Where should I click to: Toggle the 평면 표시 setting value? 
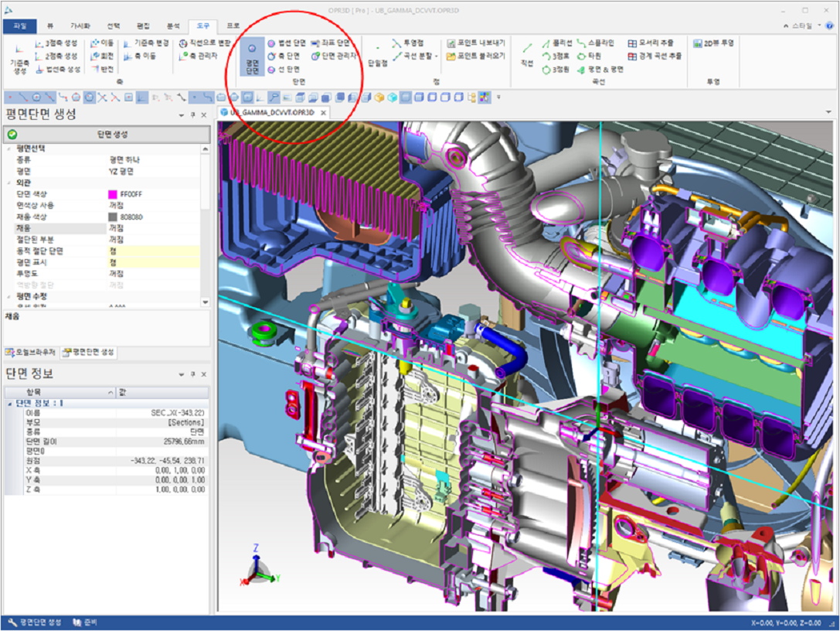(x=155, y=262)
